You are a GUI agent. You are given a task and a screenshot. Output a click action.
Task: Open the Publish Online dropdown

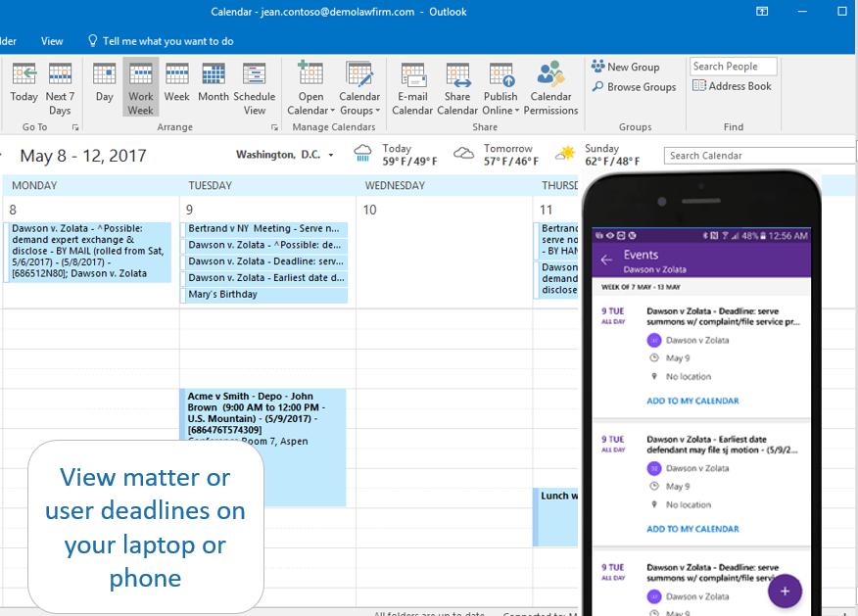(500, 88)
